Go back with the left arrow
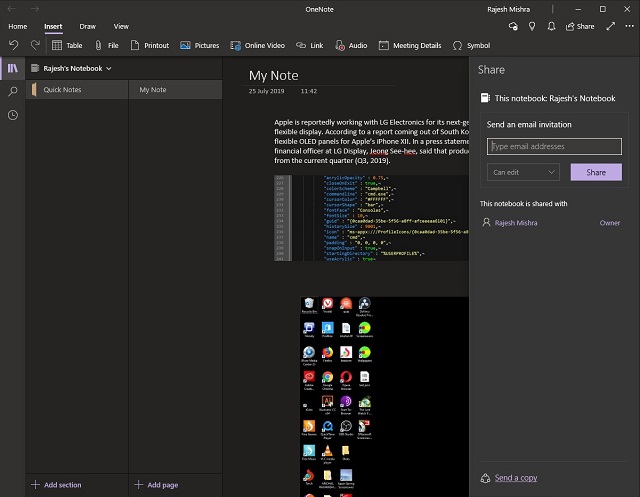640x497 pixels. point(11,9)
